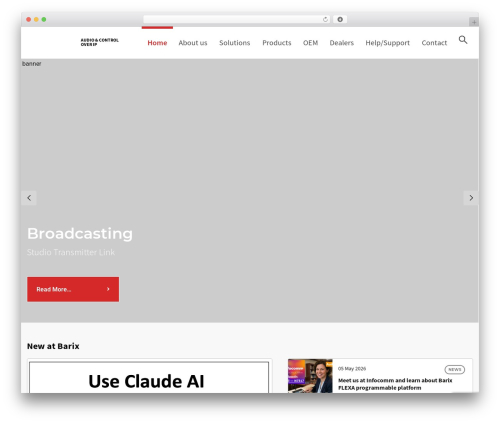Open the Home menu item

157,43
